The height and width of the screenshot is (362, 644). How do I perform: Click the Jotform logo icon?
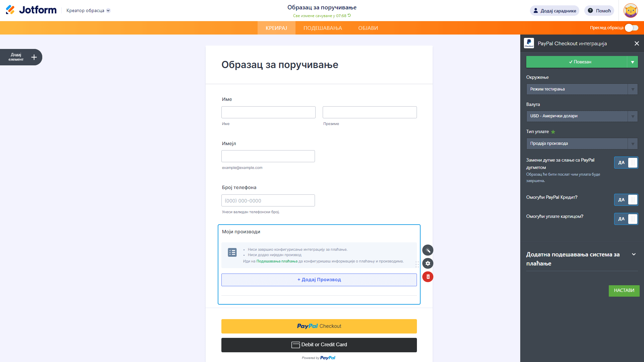(x=10, y=10)
